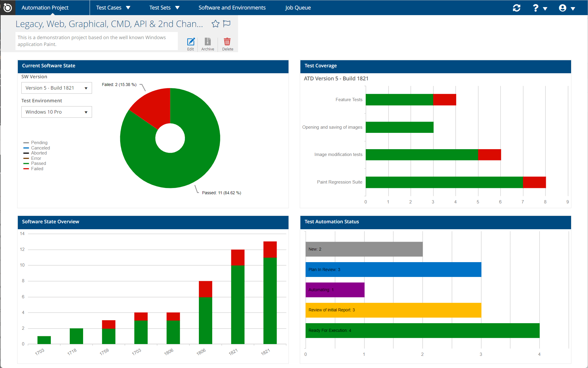The image size is (588, 368).
Task: Click the refresh icon in the top bar
Action: point(516,8)
